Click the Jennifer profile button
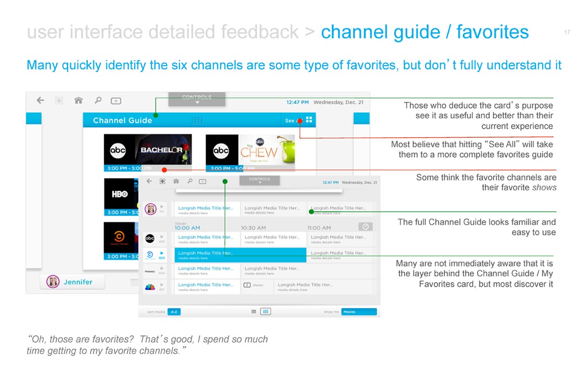The width and height of the screenshot is (588, 380). pyautogui.click(x=73, y=282)
